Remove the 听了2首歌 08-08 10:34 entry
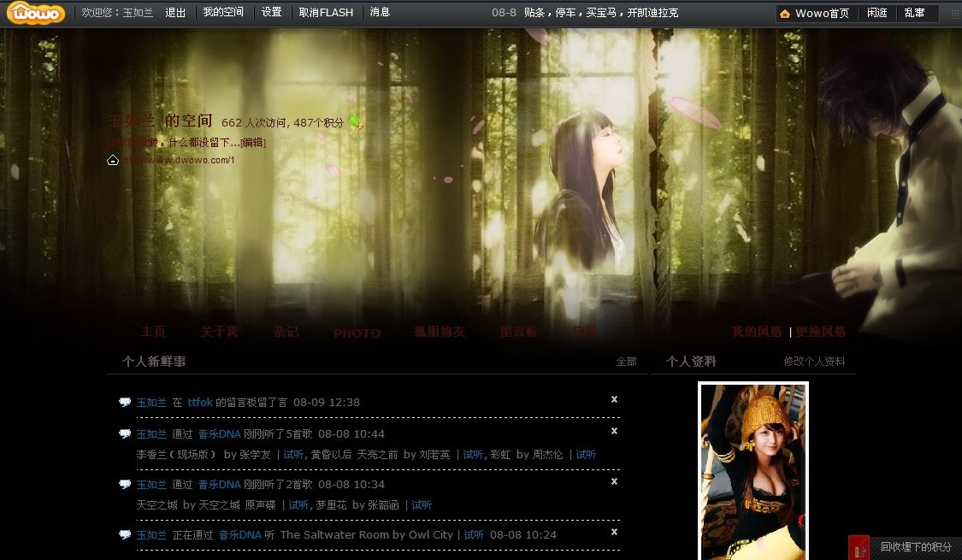The width and height of the screenshot is (962, 560). pos(614,481)
